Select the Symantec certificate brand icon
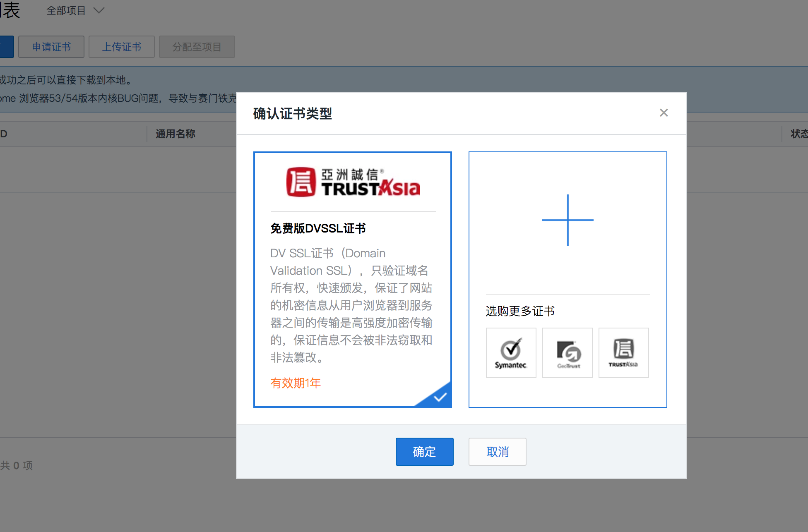808x532 pixels. tap(511, 353)
